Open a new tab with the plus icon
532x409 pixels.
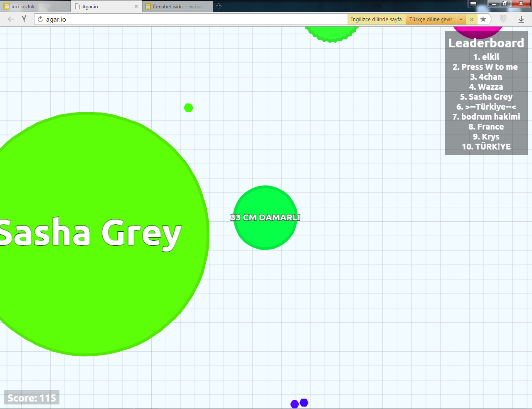[x=219, y=6]
